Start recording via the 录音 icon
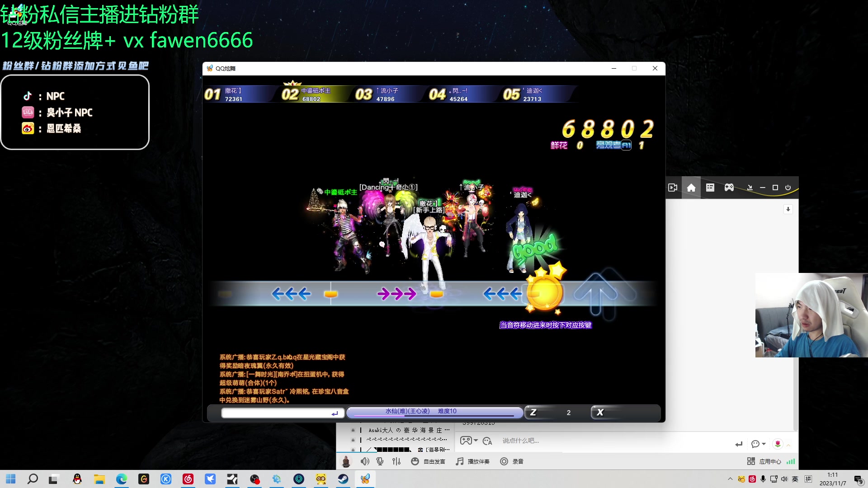 [x=504, y=461]
